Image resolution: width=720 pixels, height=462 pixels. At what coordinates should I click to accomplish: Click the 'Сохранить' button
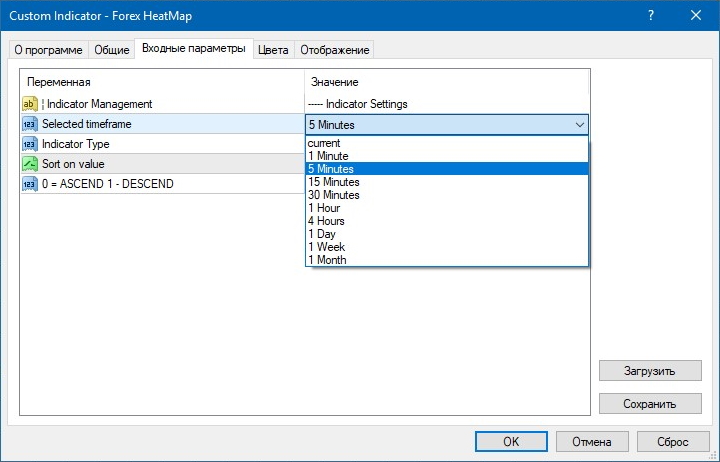(650, 403)
